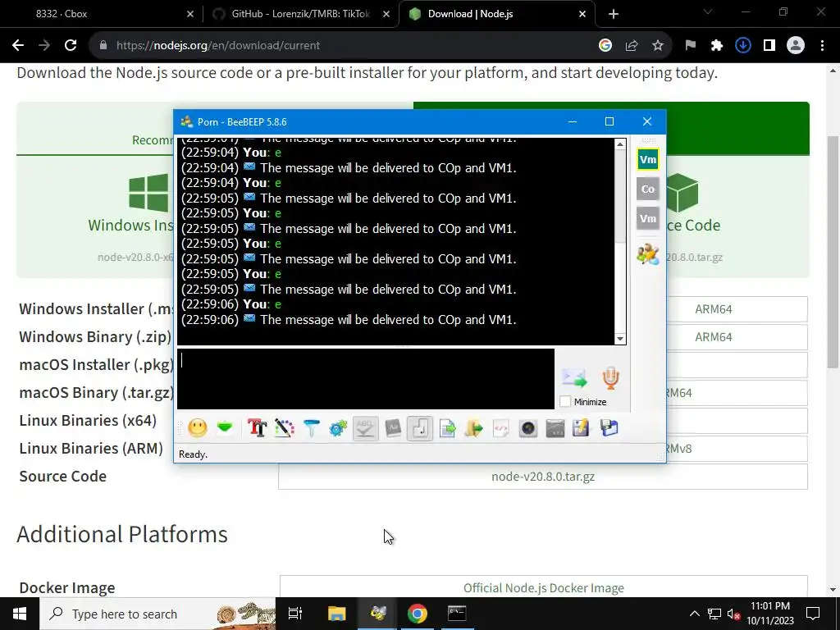Click the taskbar search box
This screenshot has width=840, height=630.
coord(157,614)
